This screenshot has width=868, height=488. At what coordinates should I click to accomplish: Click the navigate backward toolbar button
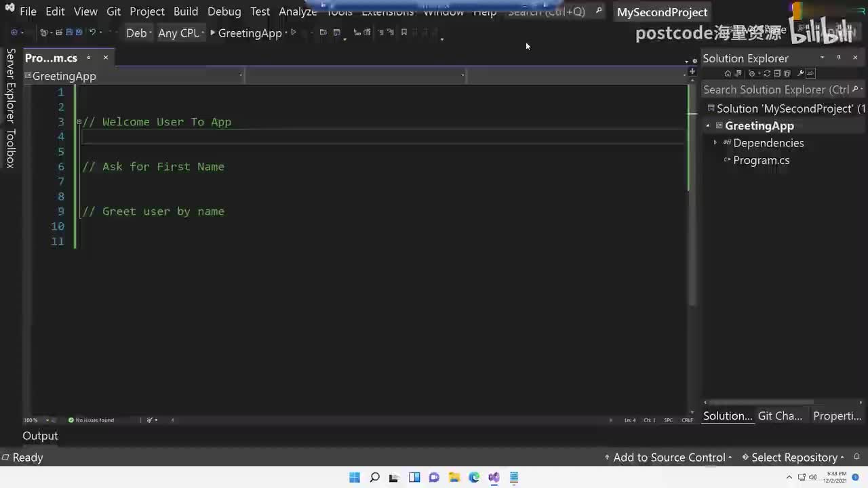(14, 33)
